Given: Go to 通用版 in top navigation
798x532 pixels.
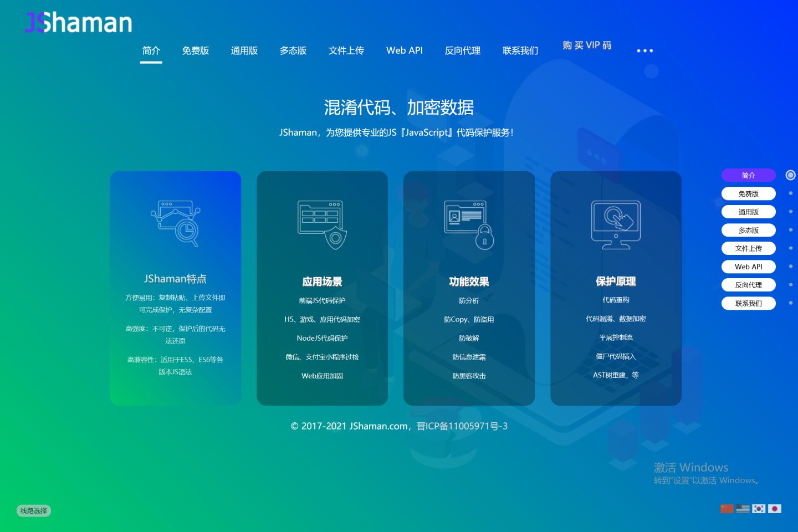Looking at the screenshot, I should pyautogui.click(x=244, y=50).
